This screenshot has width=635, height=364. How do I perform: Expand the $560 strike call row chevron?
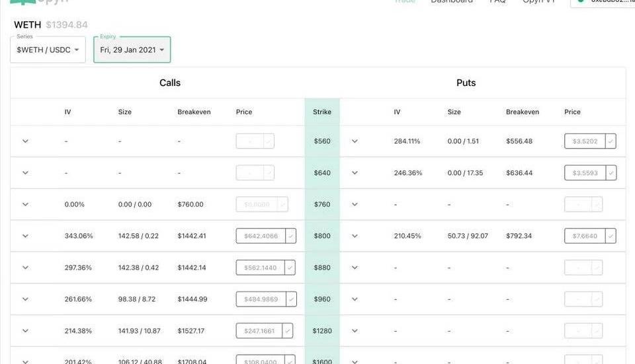tap(26, 141)
